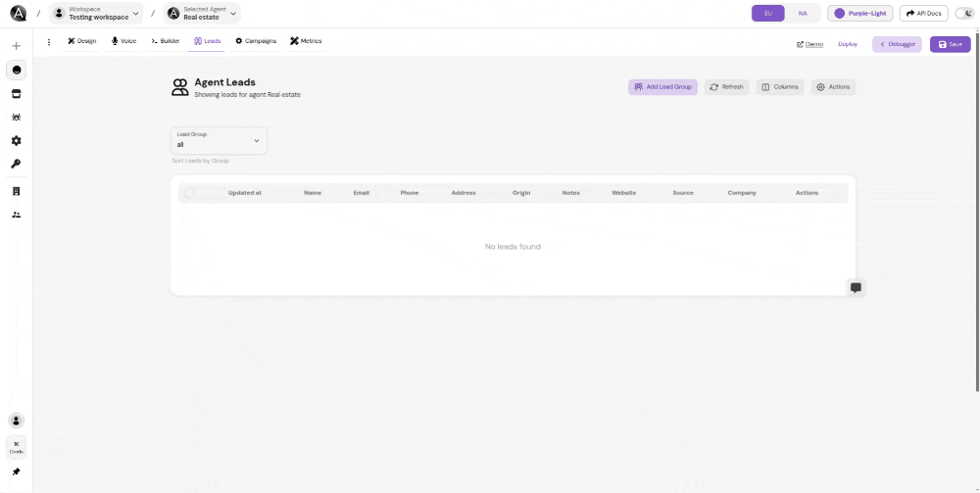The height and width of the screenshot is (493, 980).
Task: Click the Name column header
Action: click(313, 193)
